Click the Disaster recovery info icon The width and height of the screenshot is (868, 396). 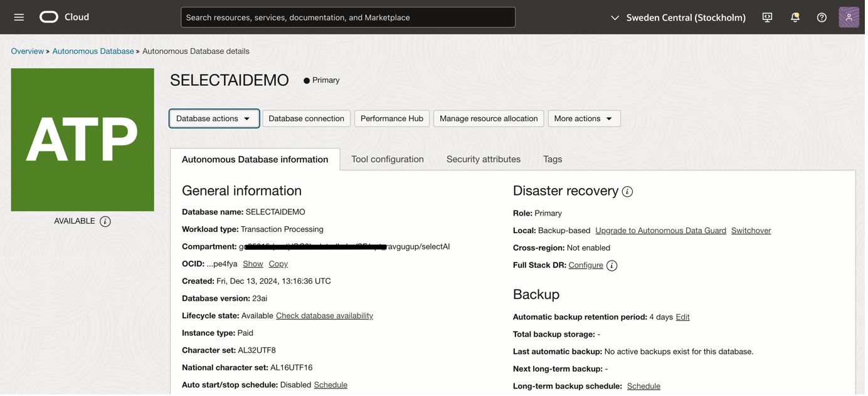(627, 192)
